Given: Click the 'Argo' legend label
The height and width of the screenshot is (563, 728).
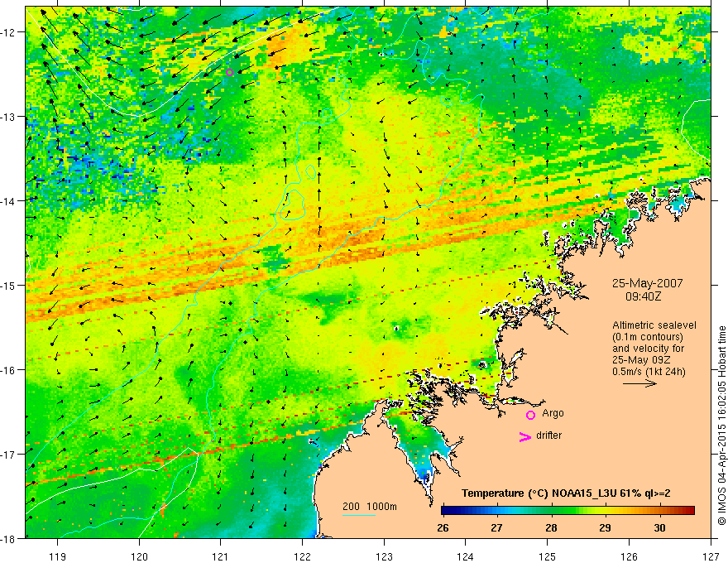Looking at the screenshot, I should point(553,413).
